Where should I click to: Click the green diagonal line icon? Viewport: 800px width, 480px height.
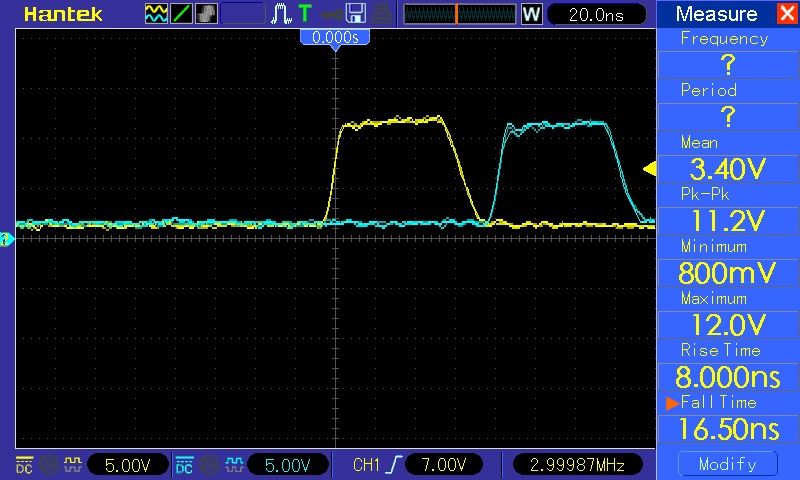click(181, 14)
